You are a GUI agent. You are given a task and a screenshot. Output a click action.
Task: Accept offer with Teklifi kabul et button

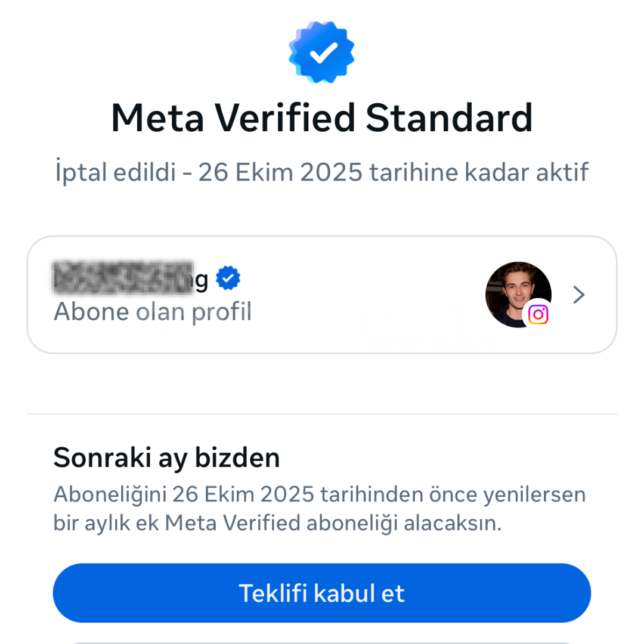coord(321,593)
